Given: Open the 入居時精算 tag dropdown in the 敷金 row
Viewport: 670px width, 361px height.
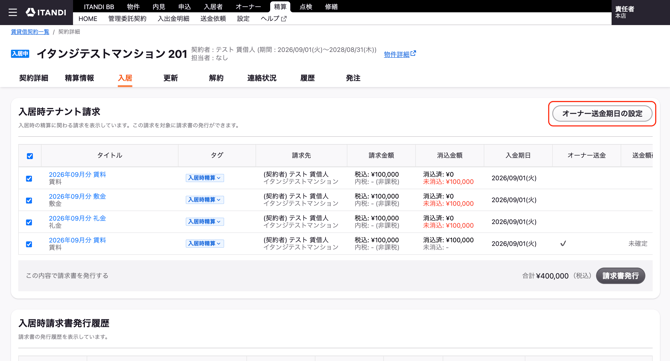Looking at the screenshot, I should [x=205, y=200].
